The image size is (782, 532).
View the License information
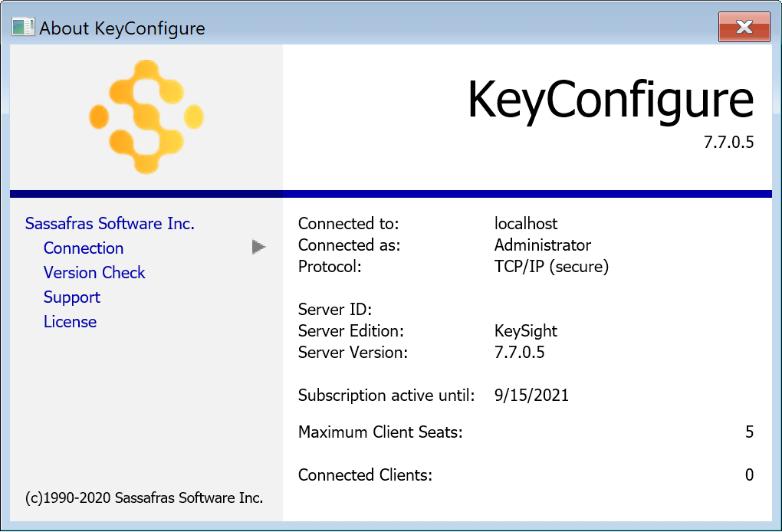click(70, 321)
